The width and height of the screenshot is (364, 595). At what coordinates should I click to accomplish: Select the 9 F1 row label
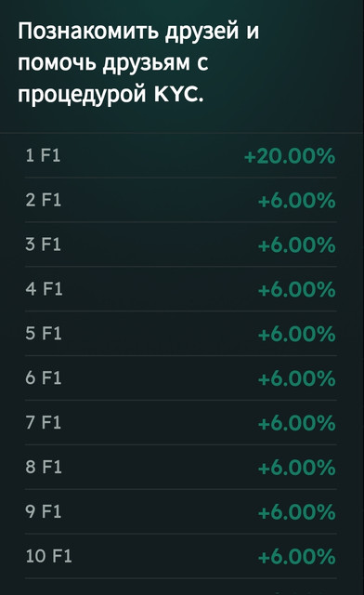pos(44,511)
